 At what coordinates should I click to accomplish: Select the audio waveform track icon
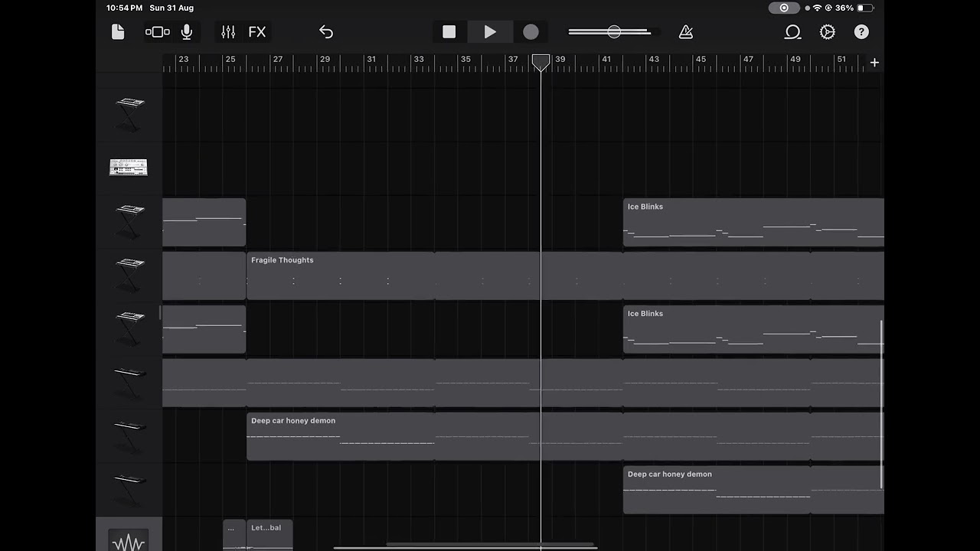(x=129, y=540)
